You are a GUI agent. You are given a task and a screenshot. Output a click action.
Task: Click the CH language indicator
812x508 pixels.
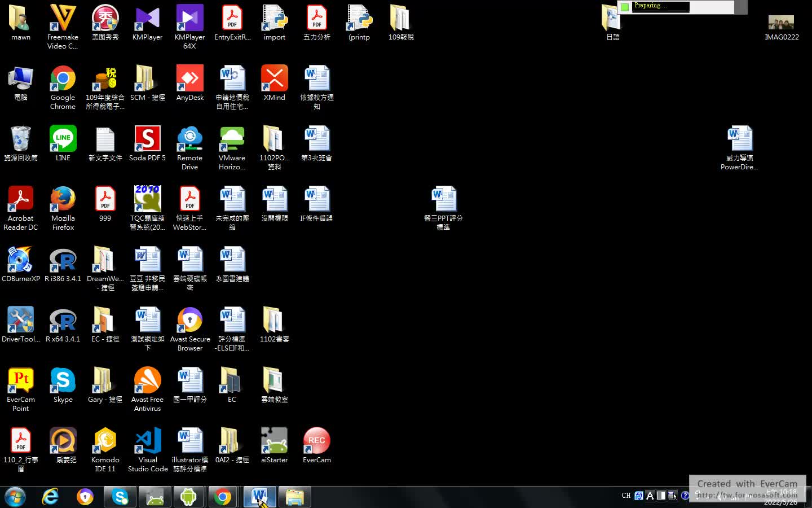[626, 496]
